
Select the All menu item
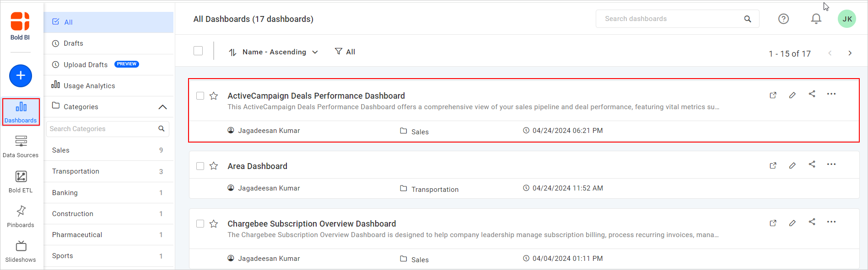[x=108, y=22]
